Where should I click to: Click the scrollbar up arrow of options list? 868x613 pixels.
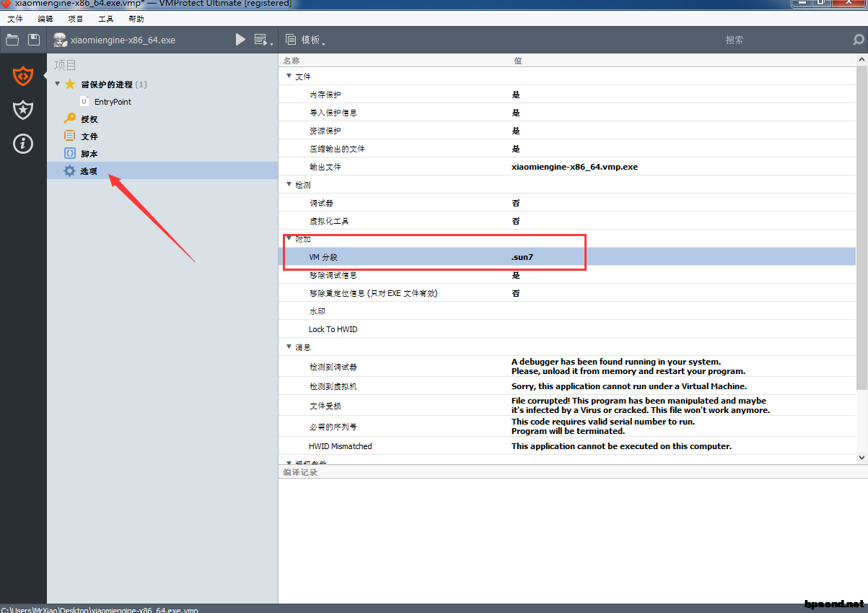pyautogui.click(x=862, y=60)
